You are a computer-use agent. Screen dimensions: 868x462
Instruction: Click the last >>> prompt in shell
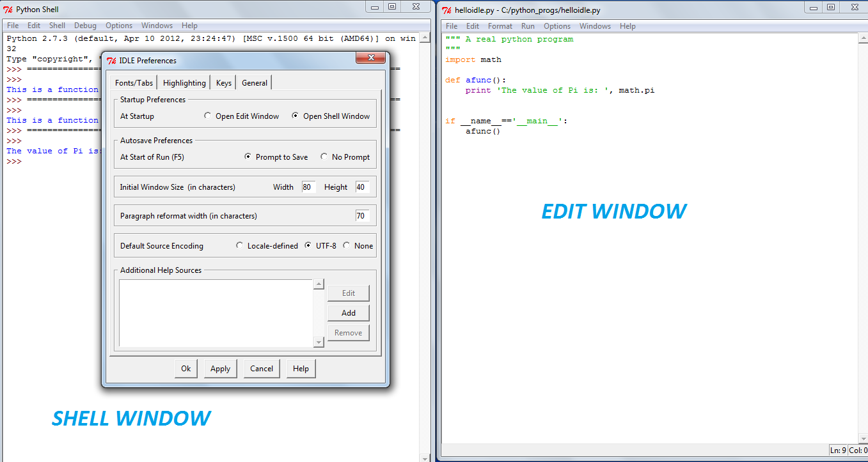click(x=14, y=161)
